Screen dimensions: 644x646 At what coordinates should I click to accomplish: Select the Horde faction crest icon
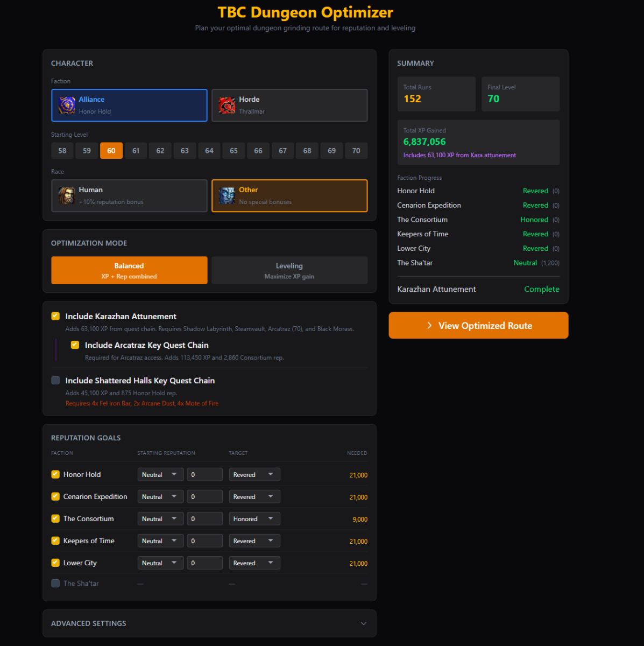pos(227,105)
